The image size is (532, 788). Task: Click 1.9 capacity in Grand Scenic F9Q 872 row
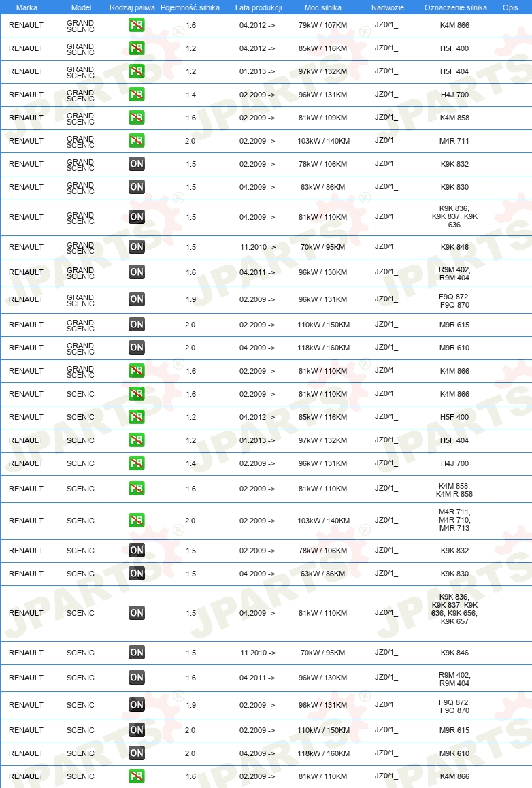click(191, 299)
